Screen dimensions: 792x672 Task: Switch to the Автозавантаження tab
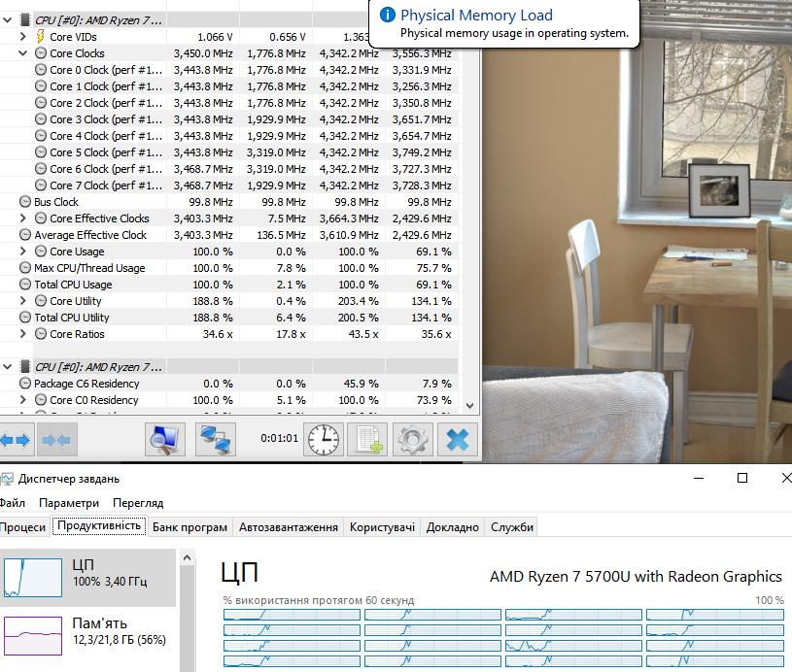point(289,527)
